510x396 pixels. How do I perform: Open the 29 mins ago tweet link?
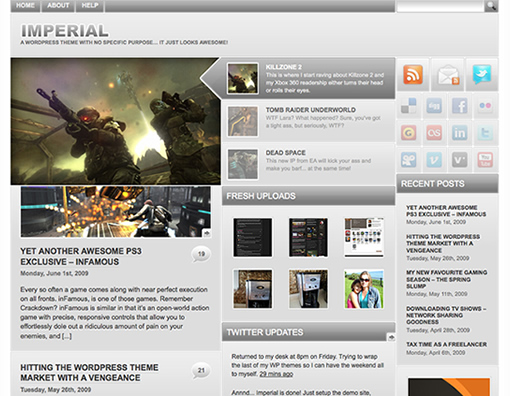[276, 374]
